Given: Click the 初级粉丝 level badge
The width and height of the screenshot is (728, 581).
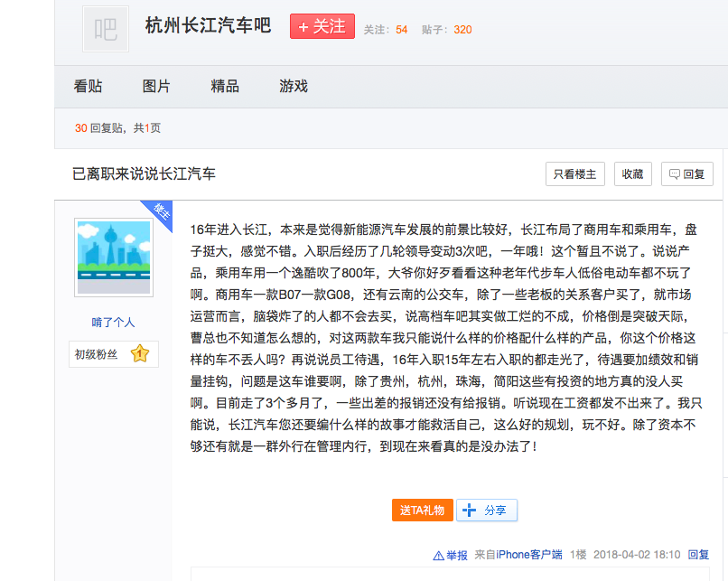Looking at the screenshot, I should click(x=114, y=354).
